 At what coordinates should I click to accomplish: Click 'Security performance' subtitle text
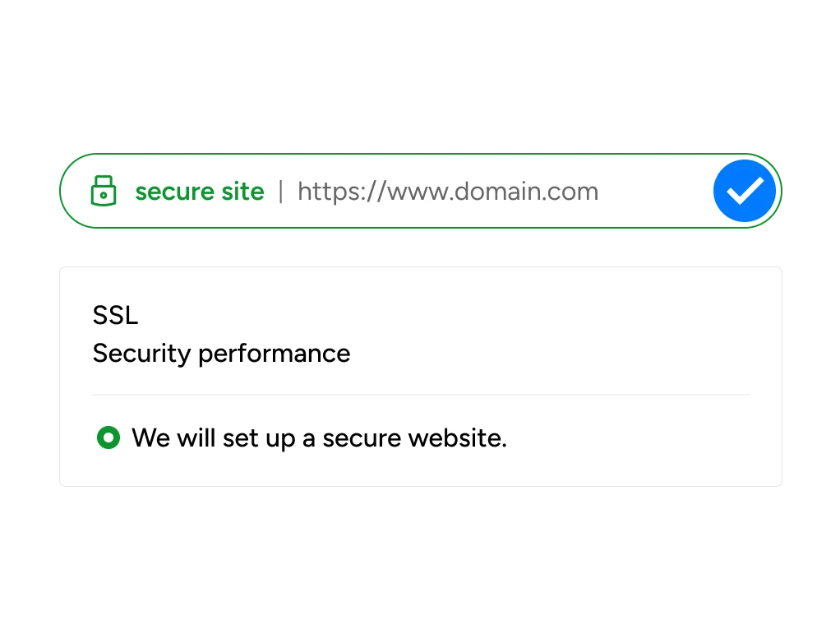[221, 354]
